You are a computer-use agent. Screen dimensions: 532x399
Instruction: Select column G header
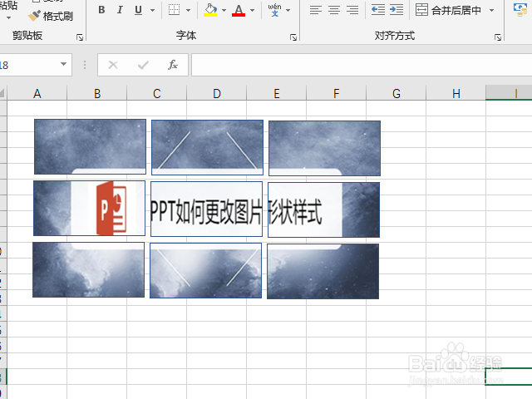[x=397, y=93]
